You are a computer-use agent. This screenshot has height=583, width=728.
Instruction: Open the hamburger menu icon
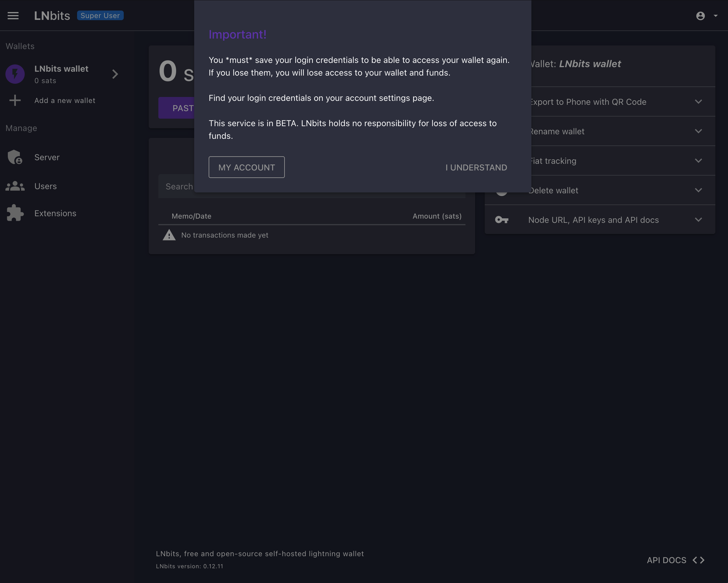tap(13, 16)
